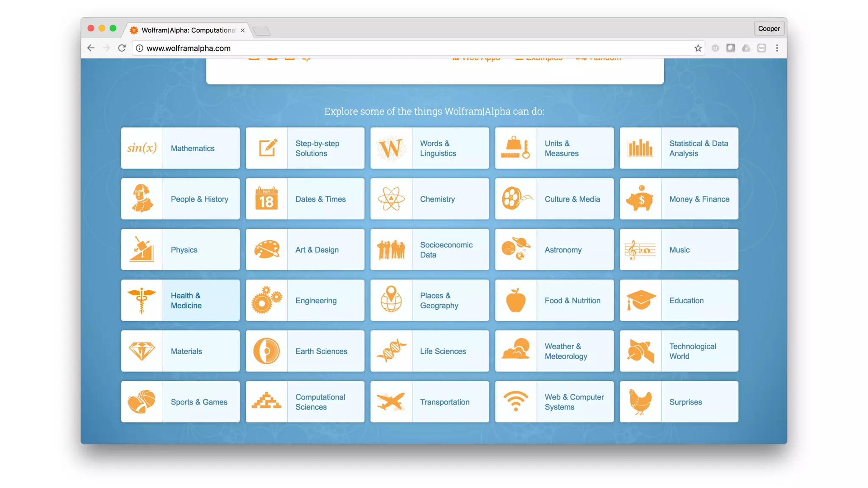Click the chicken Surprises icon
The height and width of the screenshot is (488, 868).
(640, 402)
